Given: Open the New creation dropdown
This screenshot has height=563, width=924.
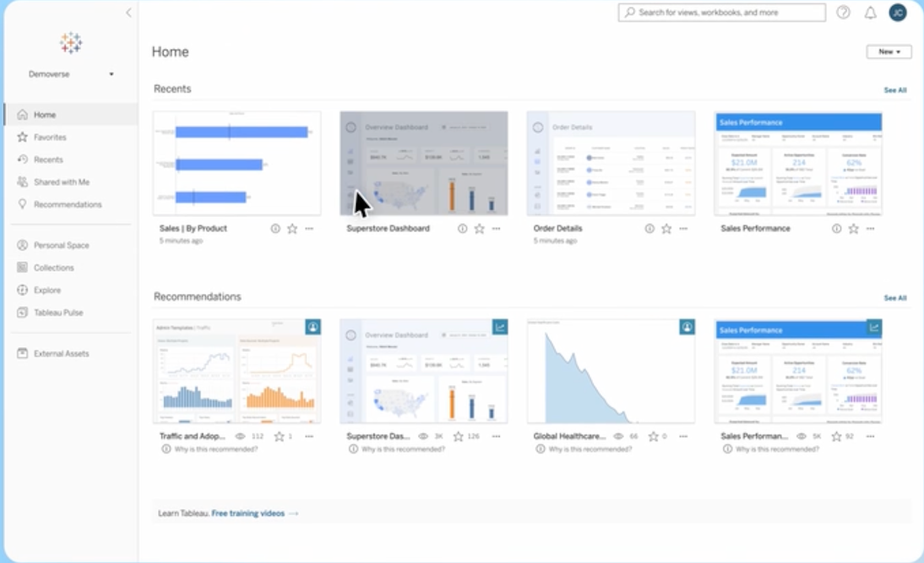Looking at the screenshot, I should tap(888, 51).
